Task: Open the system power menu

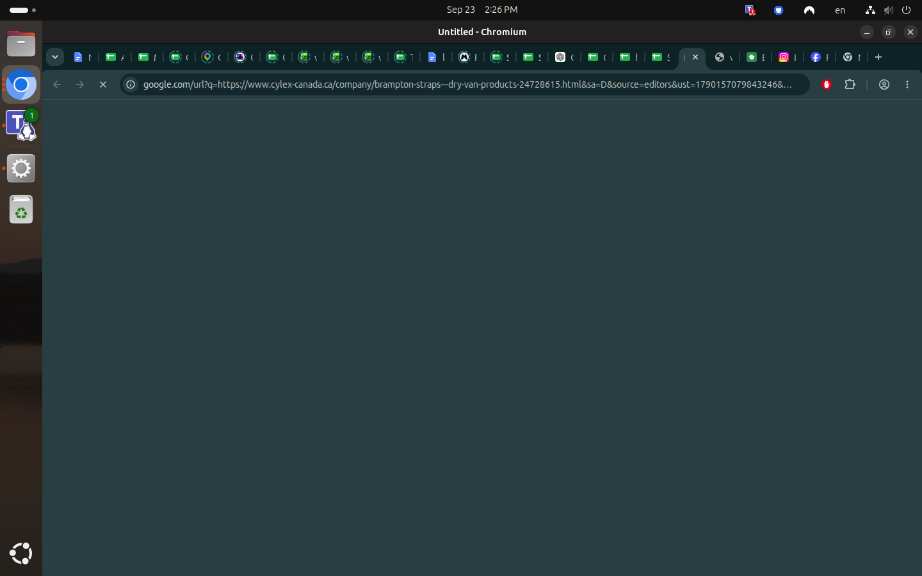Action: click(906, 10)
